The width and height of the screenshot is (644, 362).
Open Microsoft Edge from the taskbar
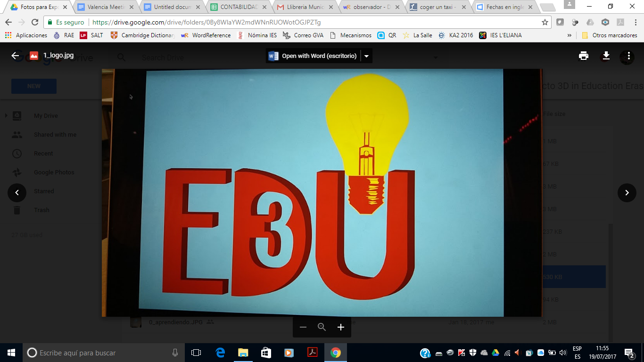(220, 353)
